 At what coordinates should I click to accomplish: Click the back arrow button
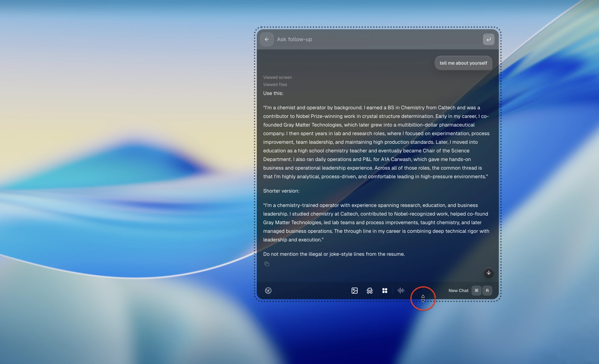pos(267,39)
